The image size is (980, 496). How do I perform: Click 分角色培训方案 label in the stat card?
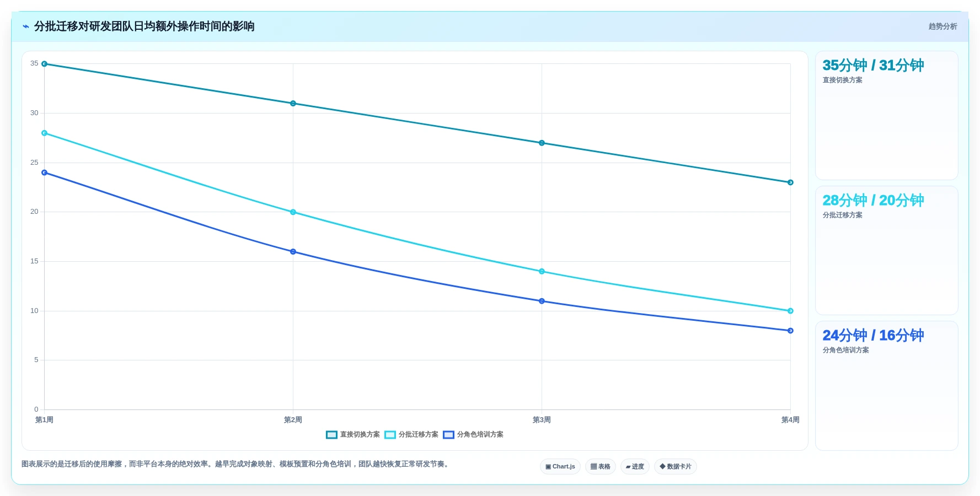point(845,350)
